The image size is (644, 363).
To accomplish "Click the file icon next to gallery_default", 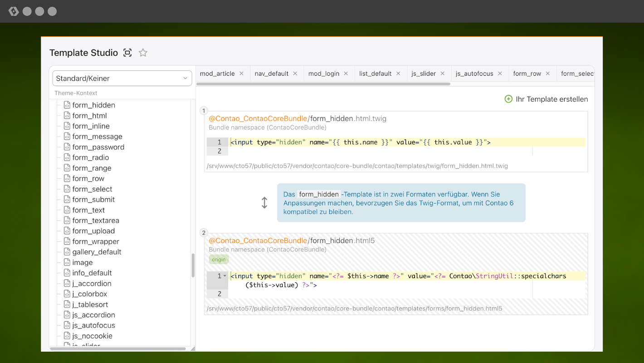I will pyautogui.click(x=67, y=252).
